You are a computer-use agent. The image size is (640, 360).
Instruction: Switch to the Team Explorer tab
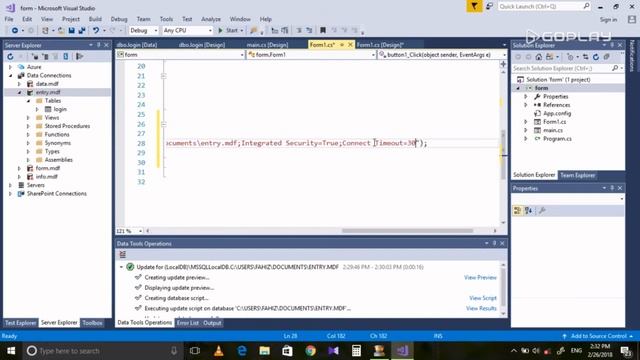[577, 175]
